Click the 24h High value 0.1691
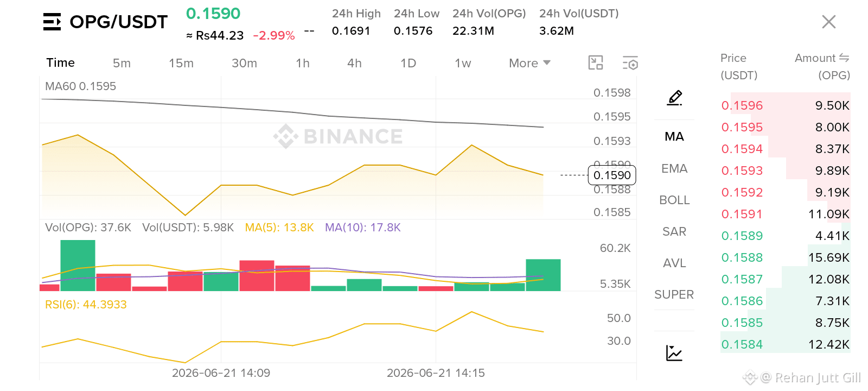This screenshot has width=868, height=391. (351, 31)
